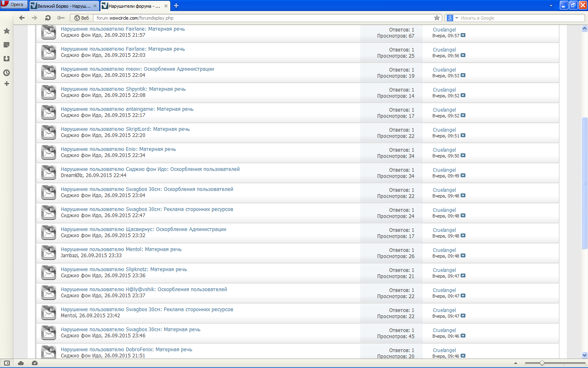
Task: Open Cruelangel profile in meow row
Action: tap(444, 70)
